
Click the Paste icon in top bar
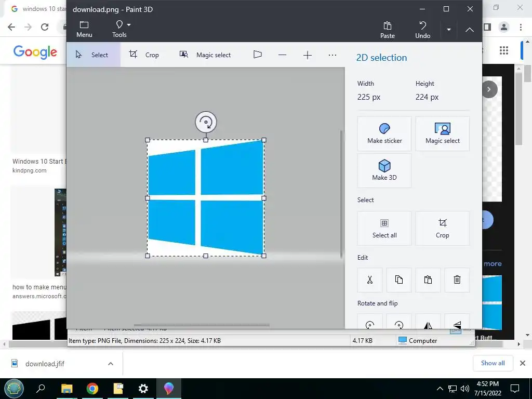coord(387,30)
